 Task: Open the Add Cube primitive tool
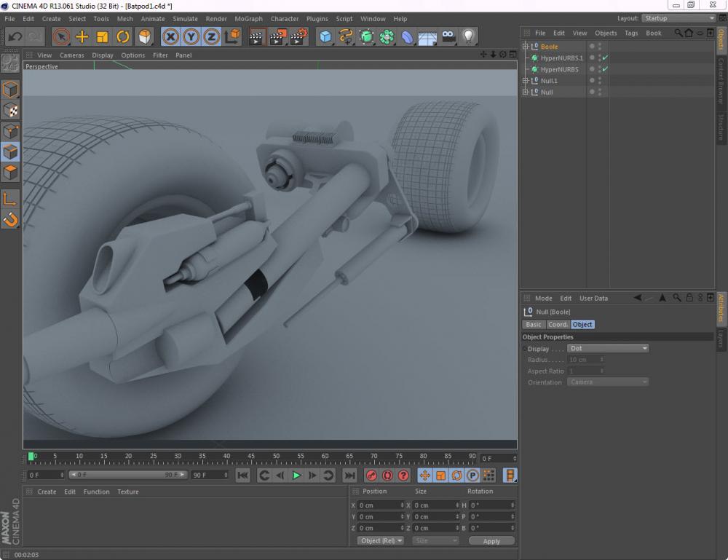(x=325, y=36)
